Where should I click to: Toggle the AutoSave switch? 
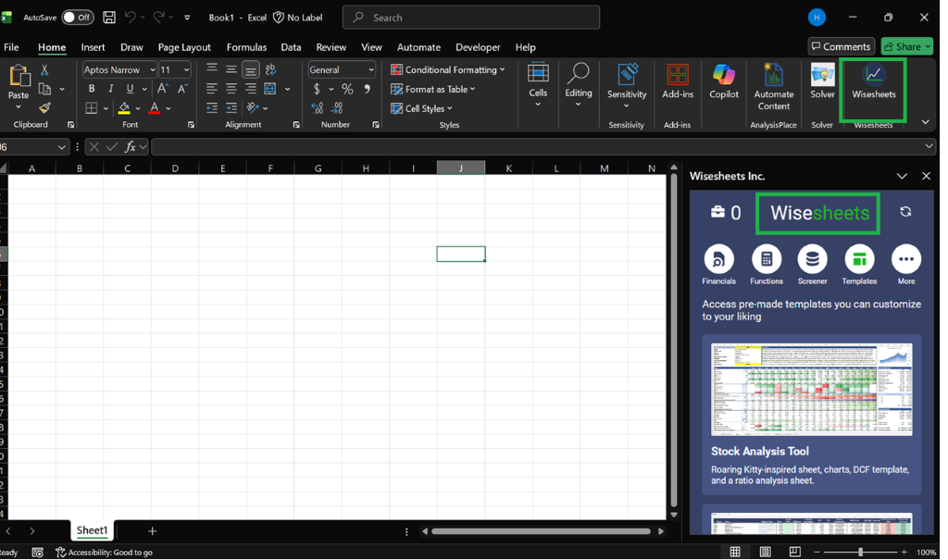coord(78,18)
